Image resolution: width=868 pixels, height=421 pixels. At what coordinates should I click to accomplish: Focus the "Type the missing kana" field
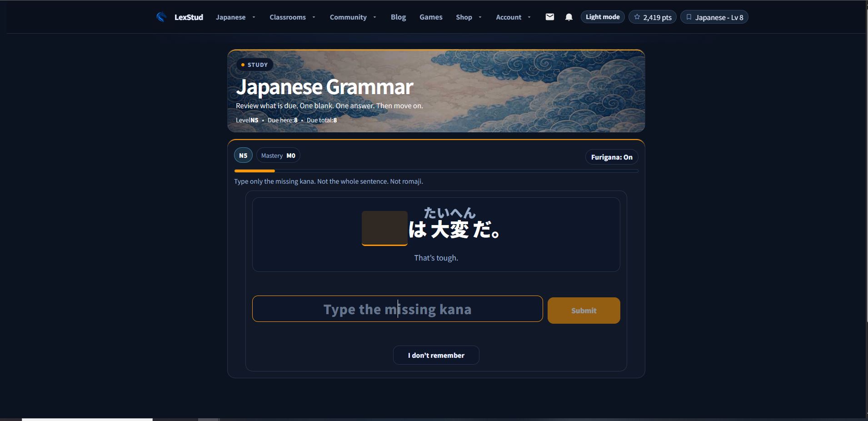(398, 309)
